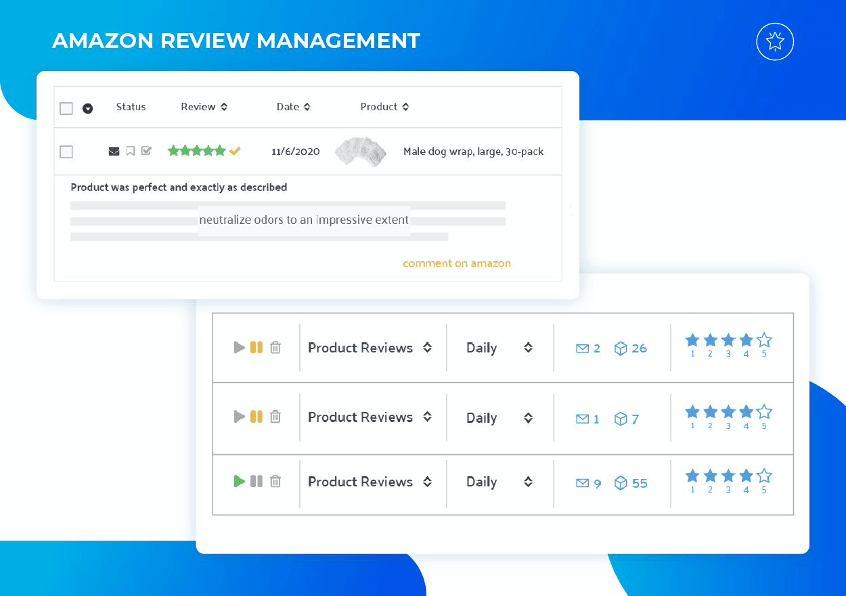Click the envelope count 2 in the first rule
The height and width of the screenshot is (596, 846).
[x=588, y=348]
